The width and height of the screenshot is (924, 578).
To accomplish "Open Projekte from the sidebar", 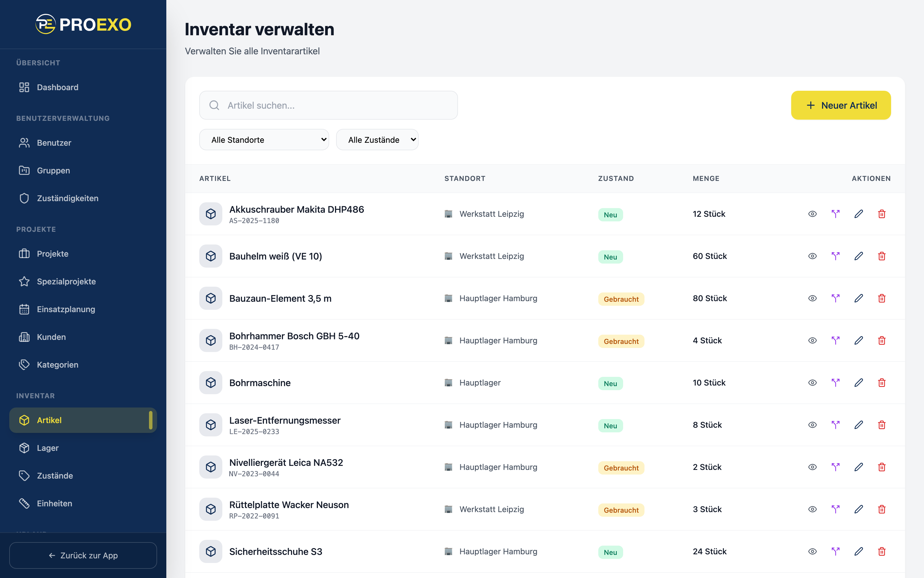I will tap(83, 253).
